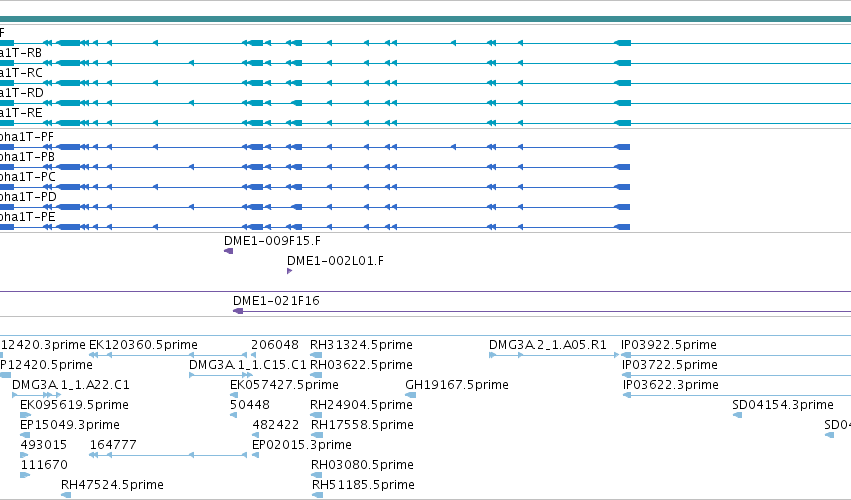851x500 pixels.
Task: Click the EP15049.3prime arrow glyph
Action: coord(25,435)
